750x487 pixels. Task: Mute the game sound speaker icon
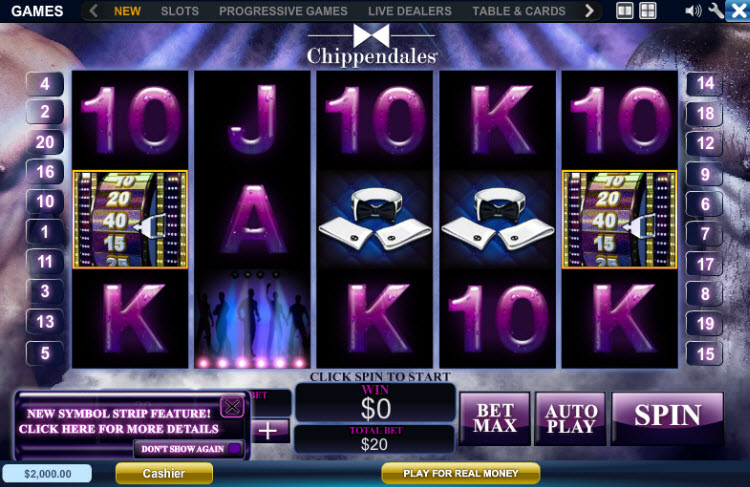pos(693,11)
